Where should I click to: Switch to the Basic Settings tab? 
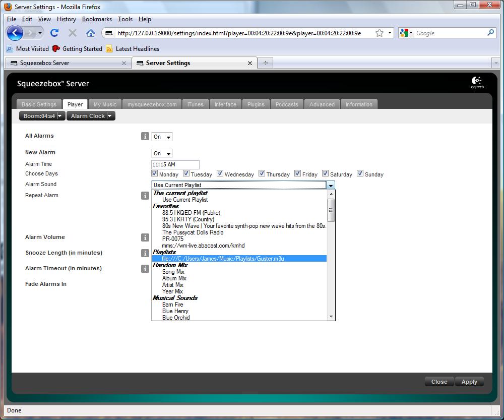coord(39,104)
